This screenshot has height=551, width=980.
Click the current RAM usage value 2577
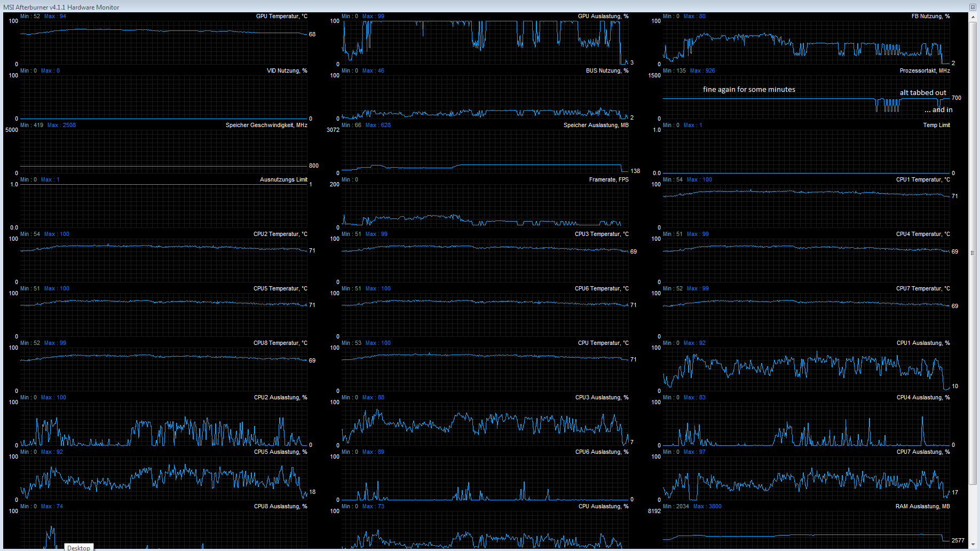tap(958, 541)
